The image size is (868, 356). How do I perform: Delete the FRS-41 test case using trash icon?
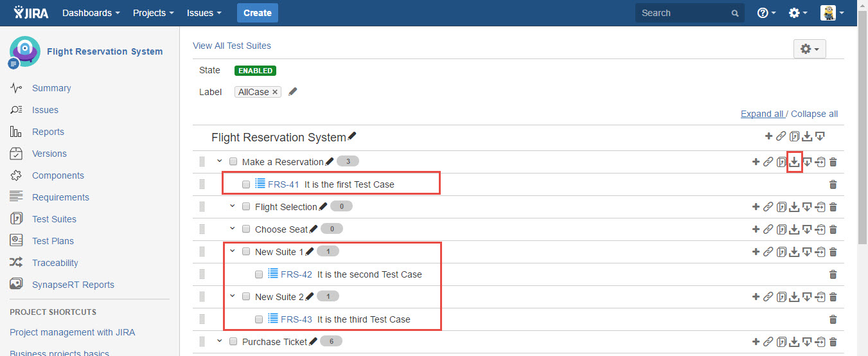point(833,184)
